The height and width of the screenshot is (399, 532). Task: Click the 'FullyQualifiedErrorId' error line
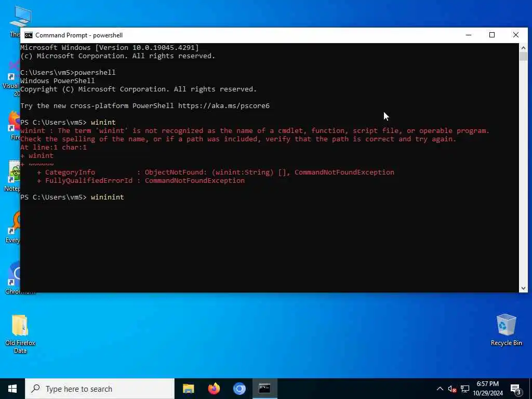tap(141, 180)
